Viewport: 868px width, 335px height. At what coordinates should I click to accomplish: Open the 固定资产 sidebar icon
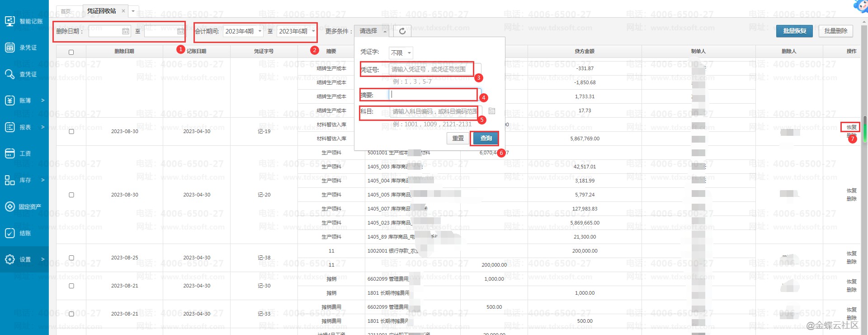pos(10,206)
